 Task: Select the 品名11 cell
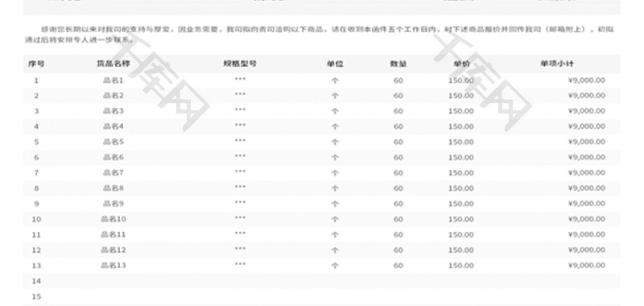click(114, 234)
